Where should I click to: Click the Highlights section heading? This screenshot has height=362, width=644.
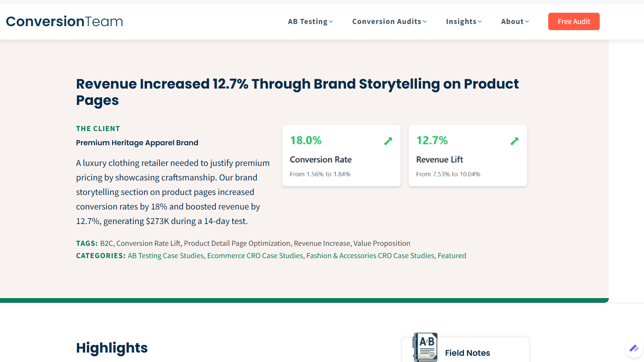[x=112, y=348]
